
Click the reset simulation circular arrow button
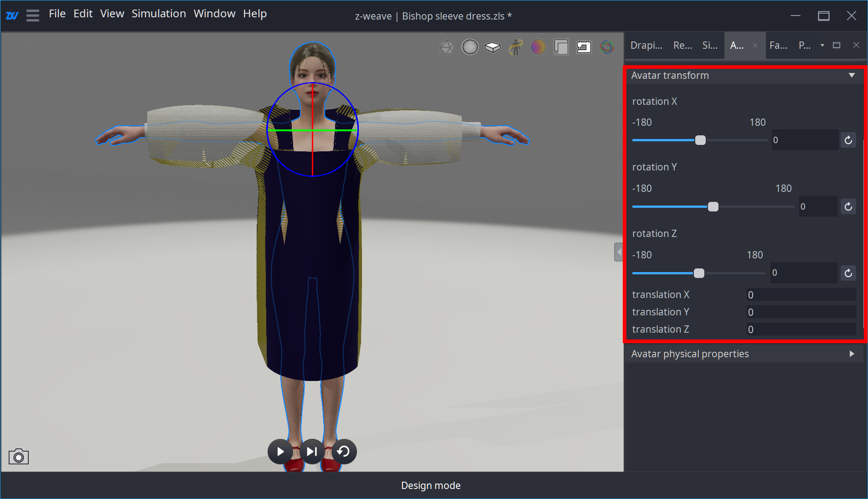(x=344, y=451)
